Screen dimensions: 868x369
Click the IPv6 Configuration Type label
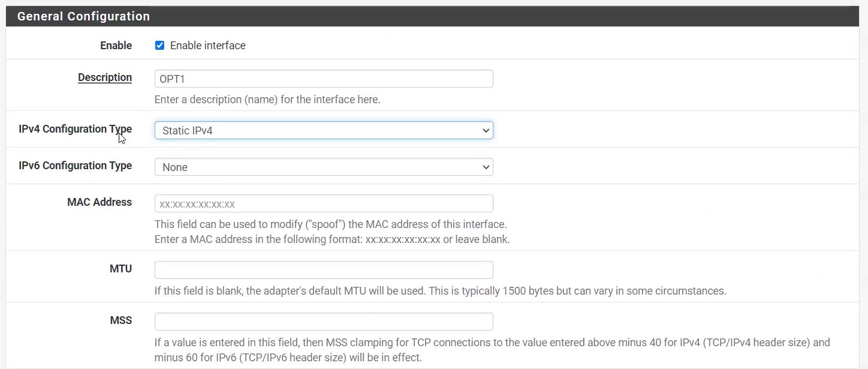[76, 166]
